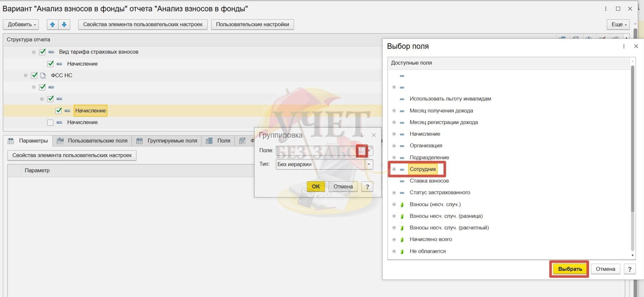Expand the Подразделение field
This screenshot has height=297, width=644.
click(x=394, y=158)
